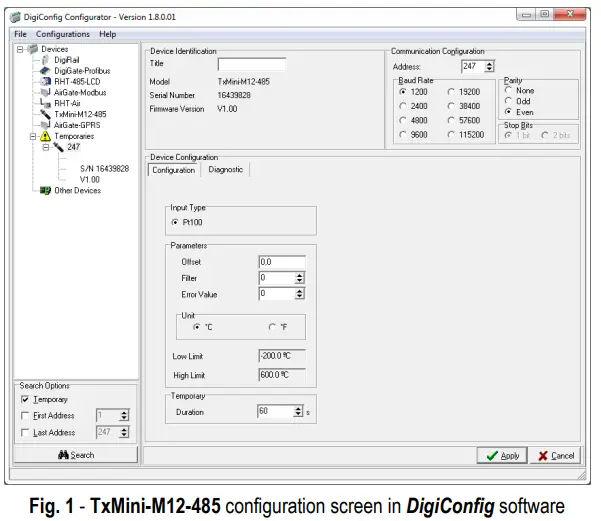
Task: Click the Apply button
Action: pos(502,456)
